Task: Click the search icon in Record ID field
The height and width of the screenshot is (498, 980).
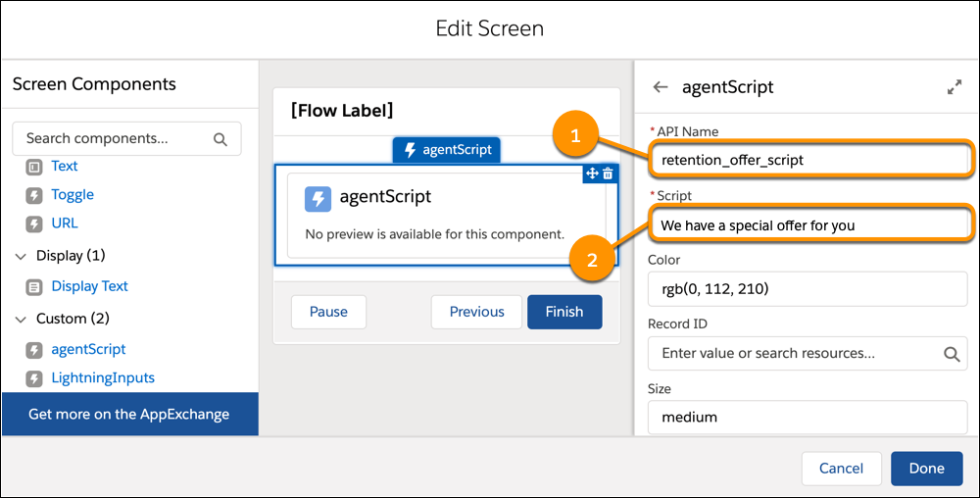Action: point(952,354)
